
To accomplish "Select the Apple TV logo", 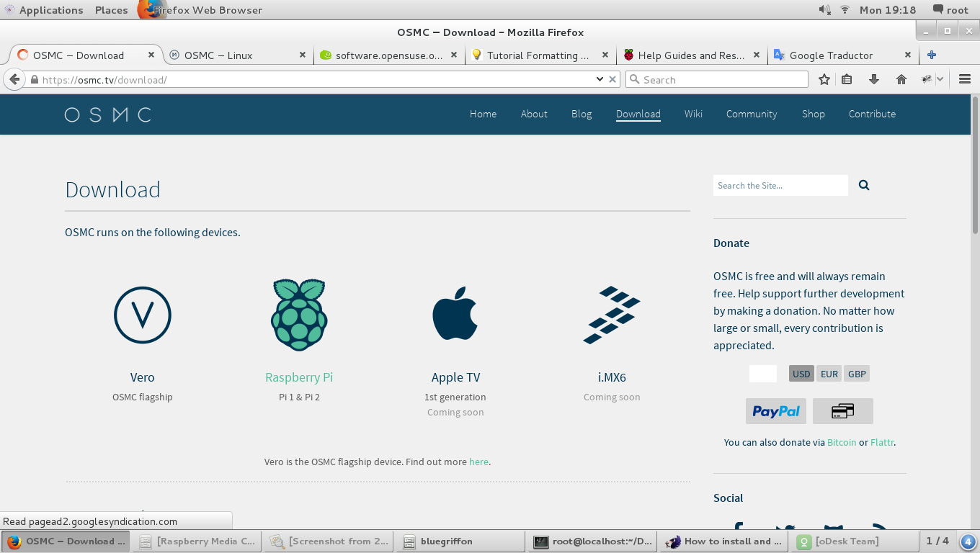I will [455, 313].
